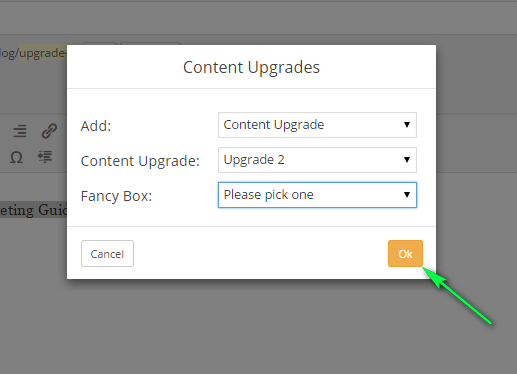Click the 'Content Upgrade:' field label
Image resolution: width=517 pixels, height=374 pixels.
(x=140, y=161)
